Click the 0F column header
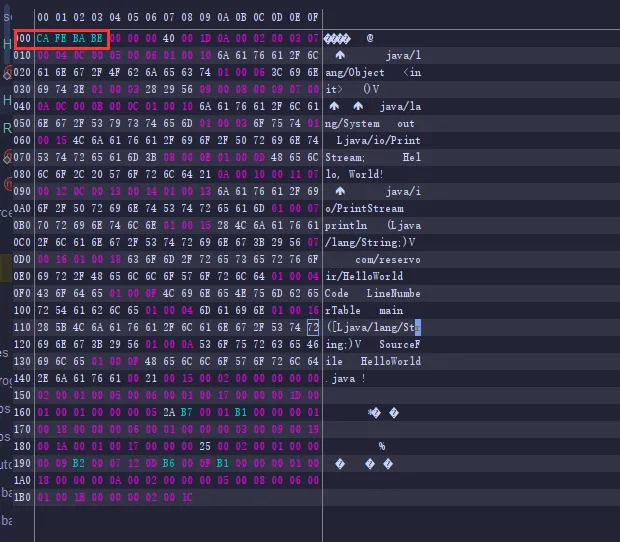Screen dimensions: 620x542 pyautogui.click(x=313, y=17)
